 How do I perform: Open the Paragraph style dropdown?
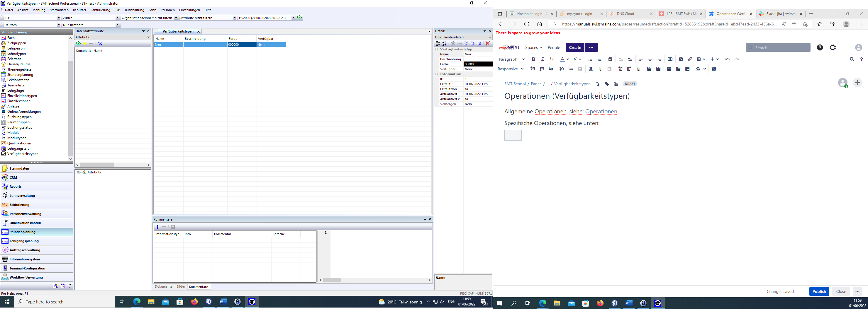click(511, 59)
